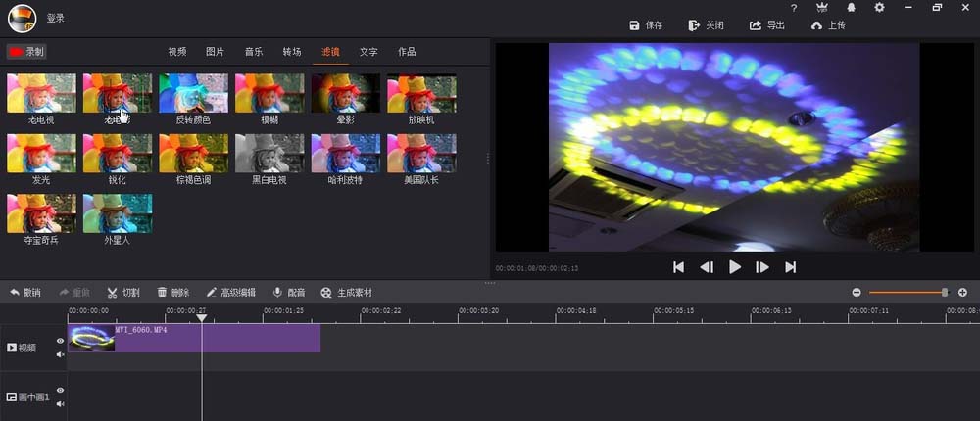Viewport: 980px width, 421px height.
Task: Click the 画中画1 track label
Action: pos(27,397)
